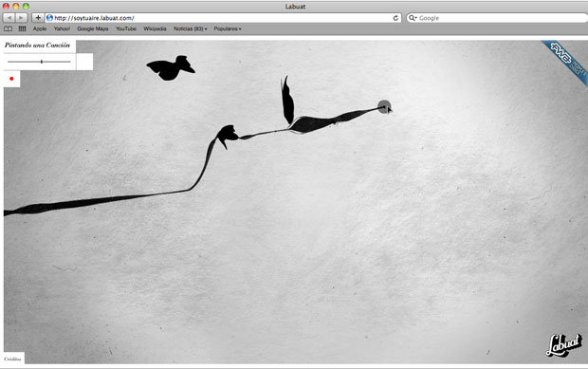Click the Pintando una Canción title
588x369 pixels.
pos(38,45)
